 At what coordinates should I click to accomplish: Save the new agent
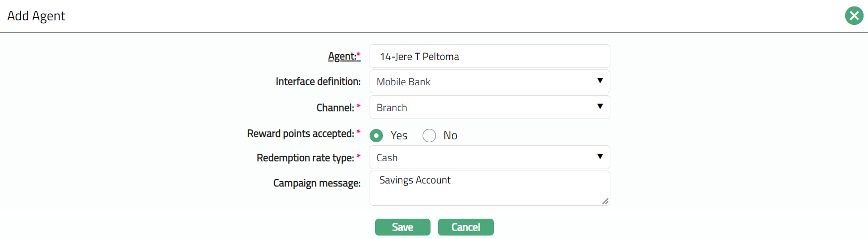(x=402, y=227)
